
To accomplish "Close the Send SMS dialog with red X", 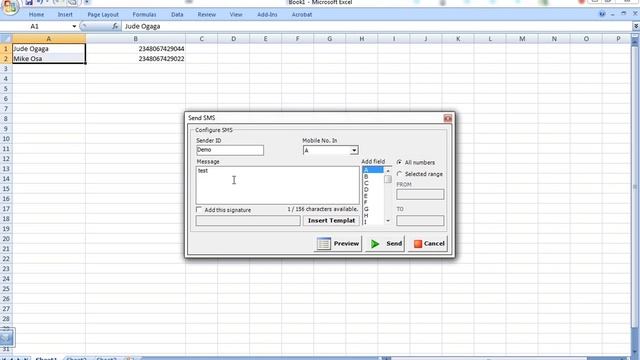I will coord(447,118).
